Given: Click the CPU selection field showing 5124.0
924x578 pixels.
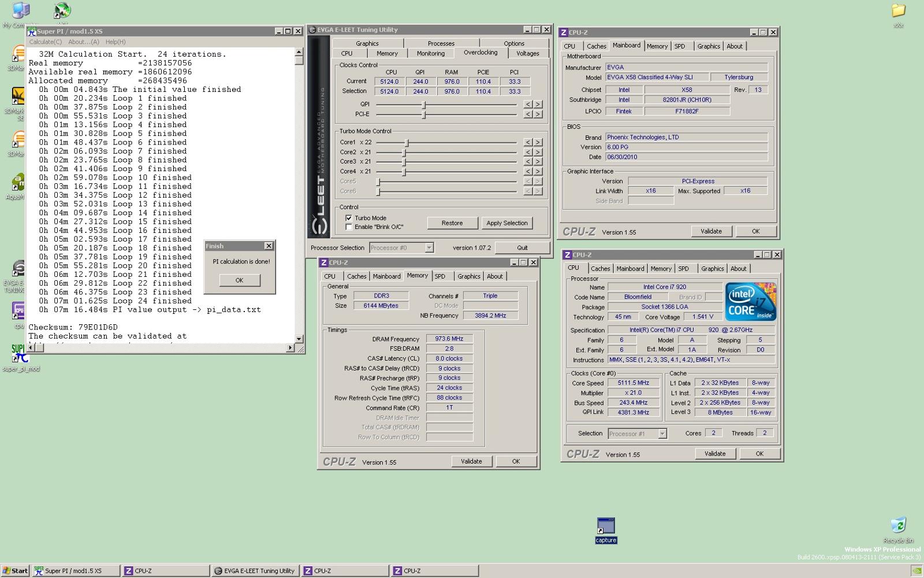Looking at the screenshot, I should tap(389, 91).
